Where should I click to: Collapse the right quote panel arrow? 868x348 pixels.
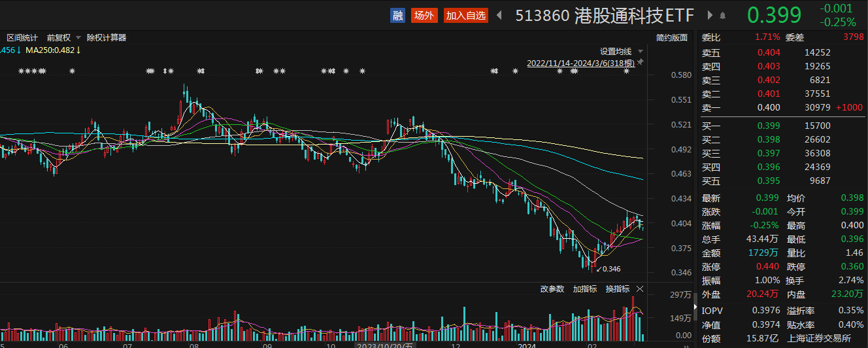click(695, 306)
